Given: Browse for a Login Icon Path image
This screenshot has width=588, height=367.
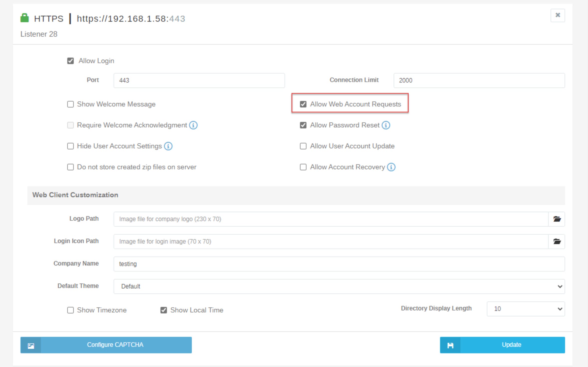Looking at the screenshot, I should pyautogui.click(x=557, y=241).
